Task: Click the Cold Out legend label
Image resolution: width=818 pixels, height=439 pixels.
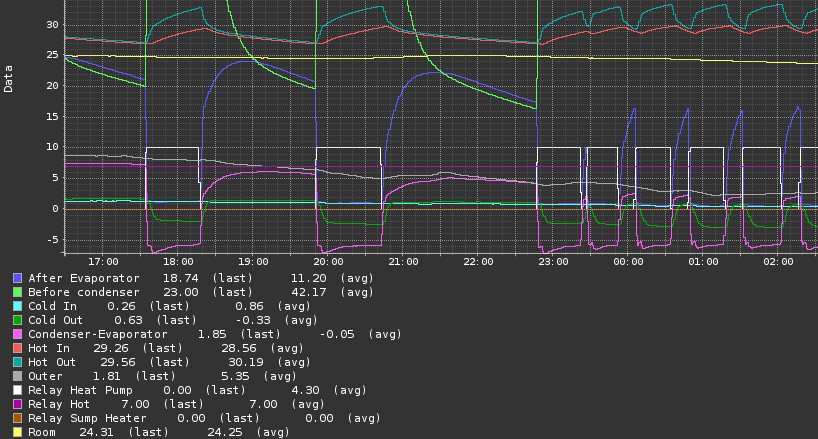Action: tap(59, 320)
